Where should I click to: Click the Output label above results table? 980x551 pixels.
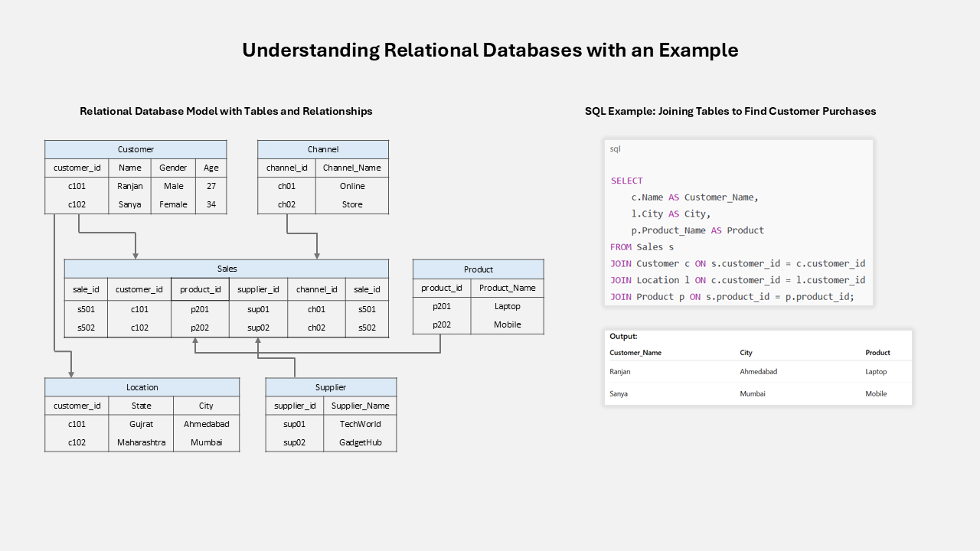point(622,336)
